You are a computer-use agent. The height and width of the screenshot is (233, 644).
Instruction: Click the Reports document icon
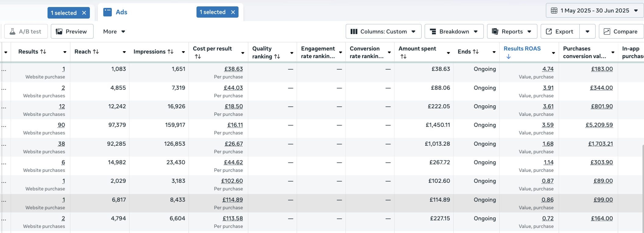click(x=495, y=31)
